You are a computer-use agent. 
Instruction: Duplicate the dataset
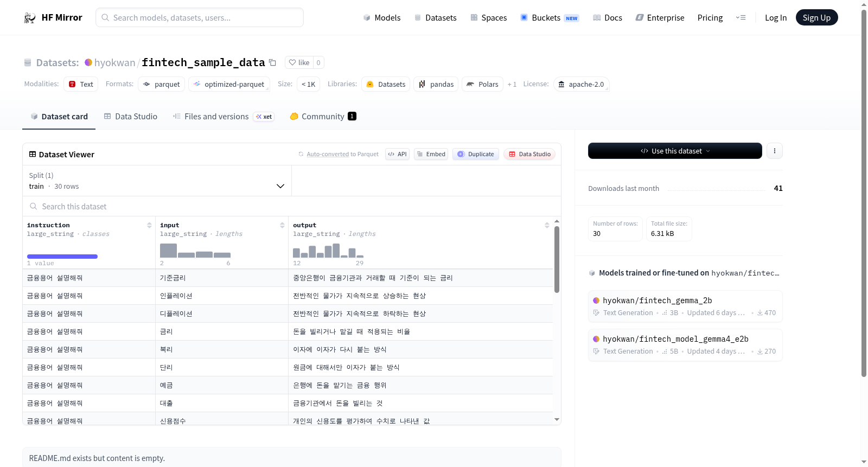click(476, 154)
